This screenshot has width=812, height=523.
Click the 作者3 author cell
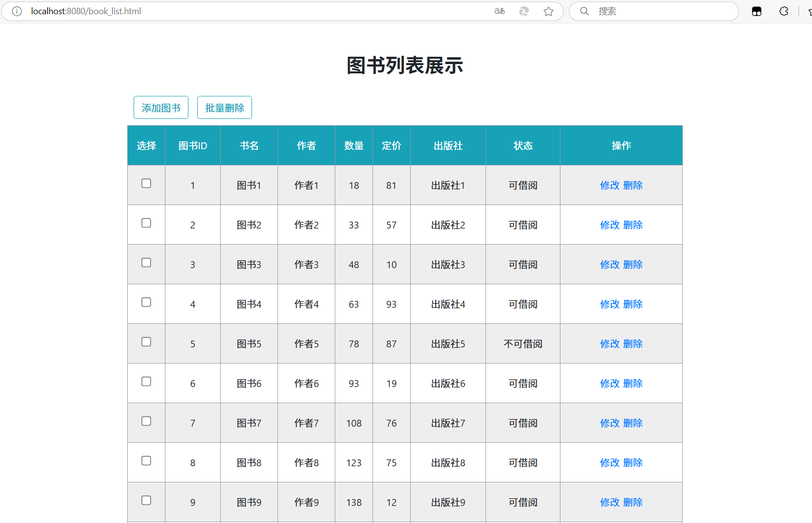click(306, 265)
